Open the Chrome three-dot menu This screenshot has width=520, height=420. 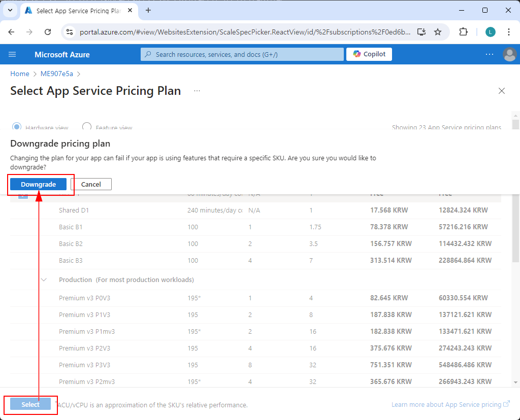(x=509, y=32)
